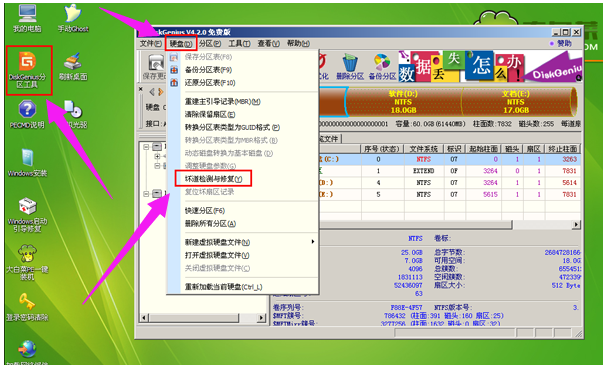
Task: Choose 转换分区表类型为GUID格式 entry
Action: pos(242,127)
